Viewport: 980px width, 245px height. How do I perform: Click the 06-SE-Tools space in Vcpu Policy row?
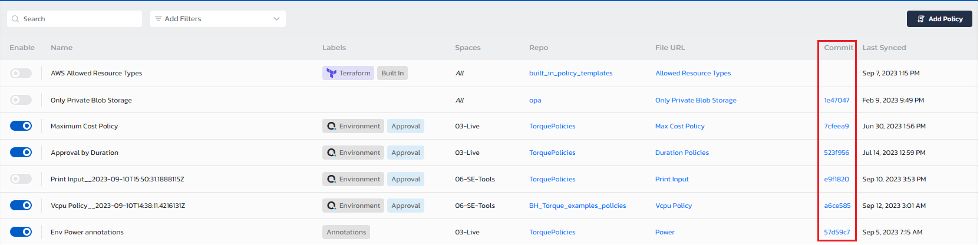point(475,206)
